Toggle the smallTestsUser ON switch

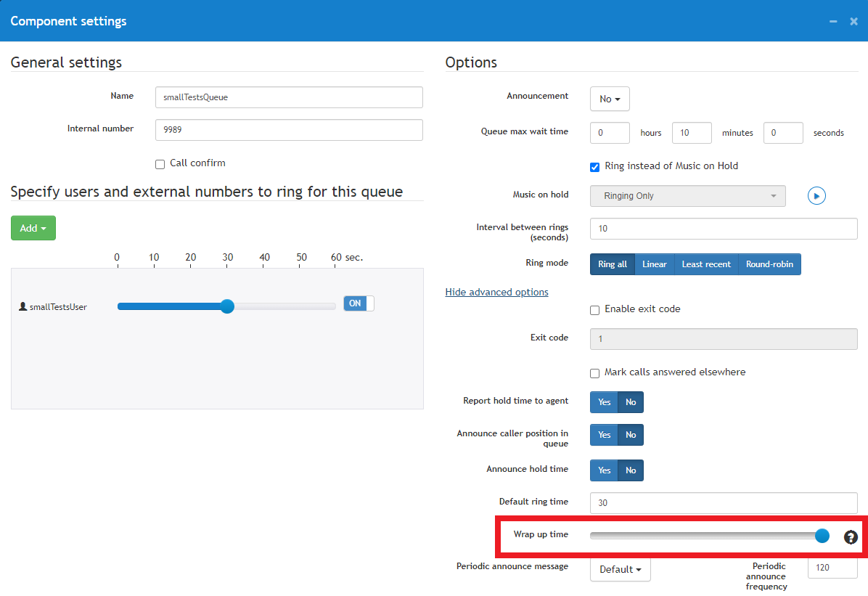click(359, 303)
